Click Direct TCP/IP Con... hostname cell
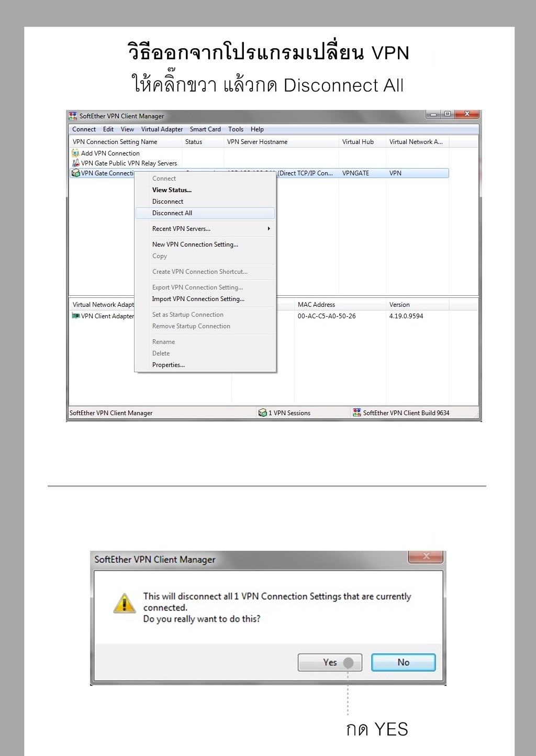Image resolution: width=536 pixels, height=756 pixels. [305, 173]
